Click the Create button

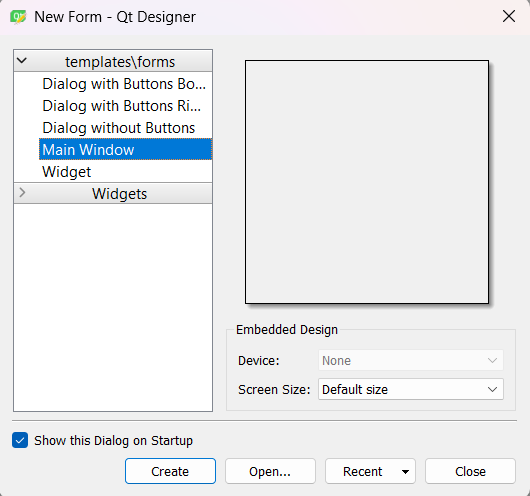pos(170,471)
